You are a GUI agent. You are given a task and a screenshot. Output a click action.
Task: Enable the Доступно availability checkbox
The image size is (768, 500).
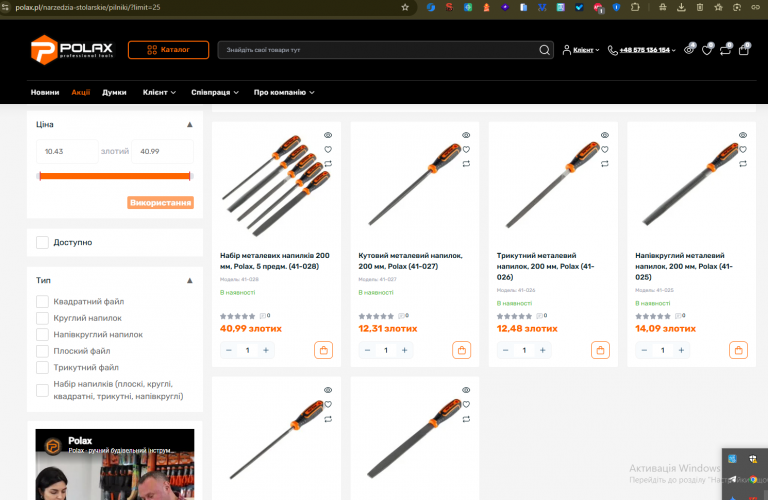(x=43, y=242)
